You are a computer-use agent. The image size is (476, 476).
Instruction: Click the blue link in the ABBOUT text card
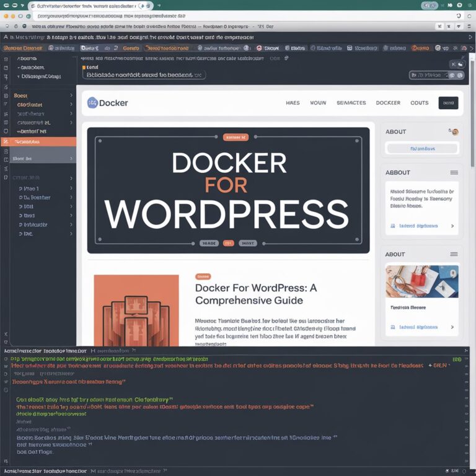point(418,226)
